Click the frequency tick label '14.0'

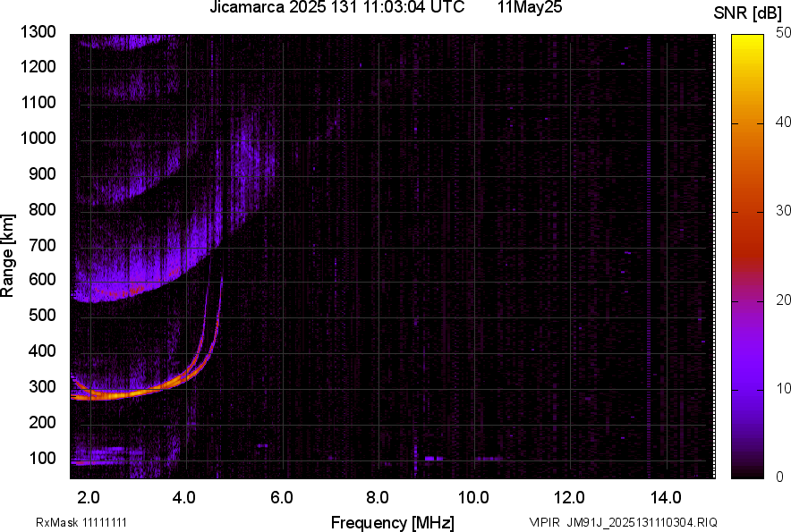tap(666, 498)
